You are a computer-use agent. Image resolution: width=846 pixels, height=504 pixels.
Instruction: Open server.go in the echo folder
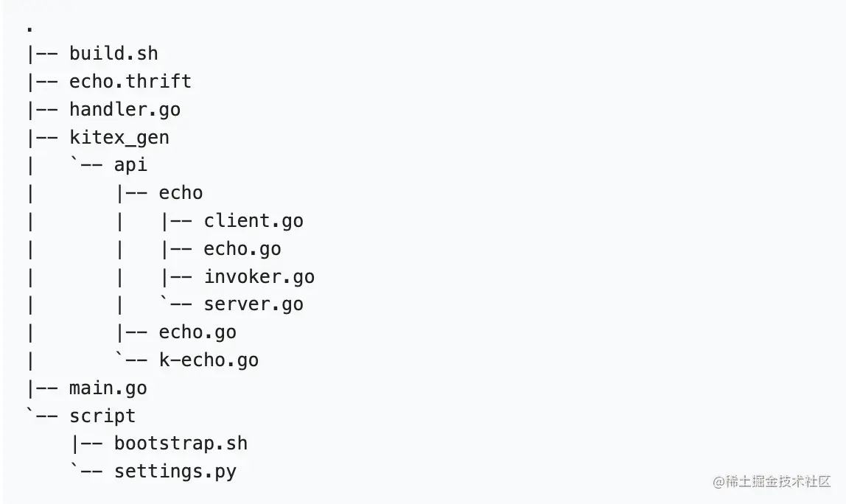point(254,304)
